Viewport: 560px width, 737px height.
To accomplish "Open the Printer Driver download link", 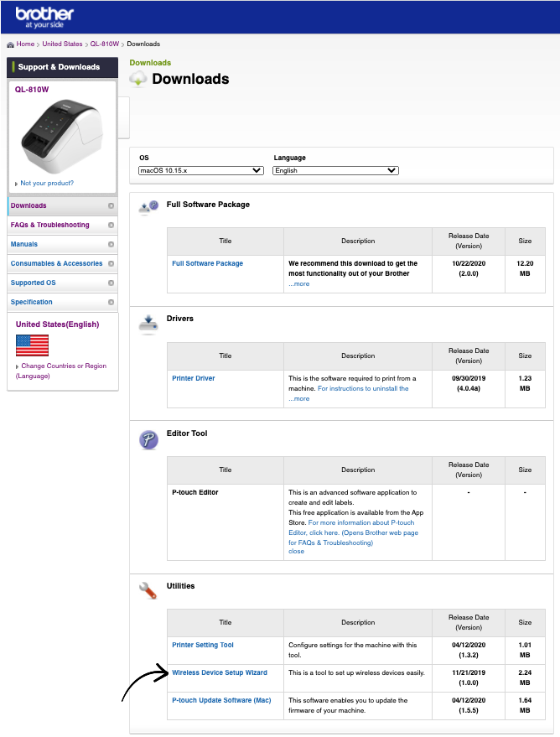I will [x=194, y=378].
